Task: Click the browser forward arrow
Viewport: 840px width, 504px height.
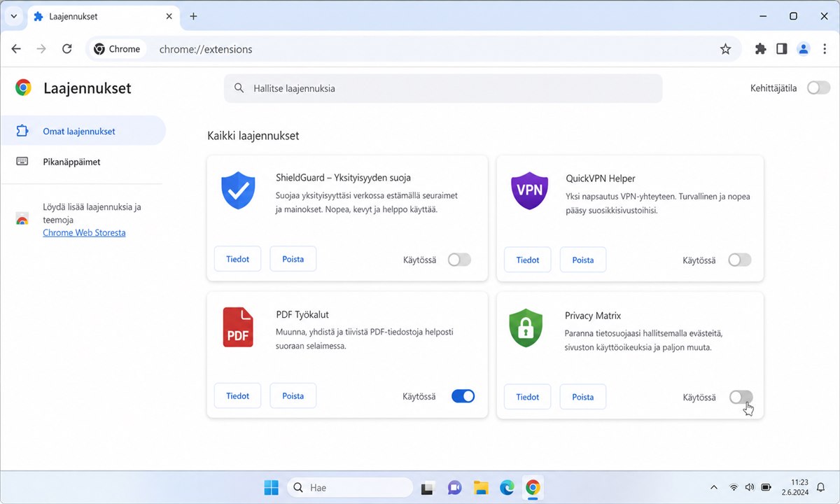Action: 41,49
